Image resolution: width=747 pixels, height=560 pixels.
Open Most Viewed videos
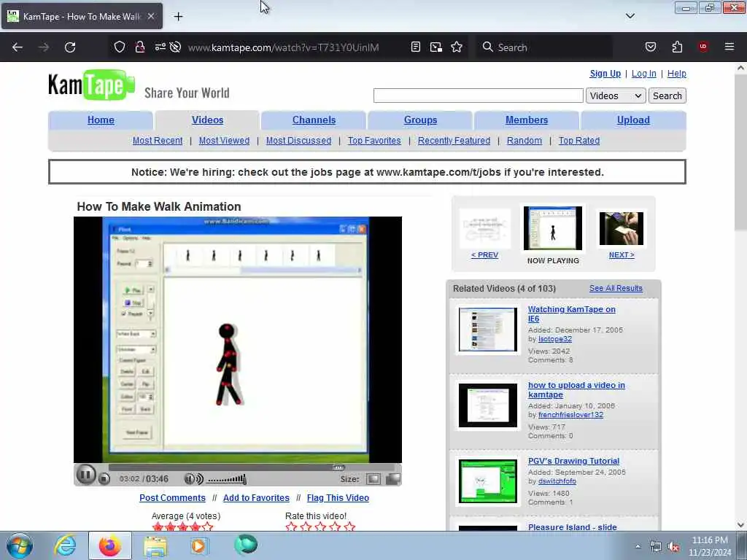(x=224, y=141)
